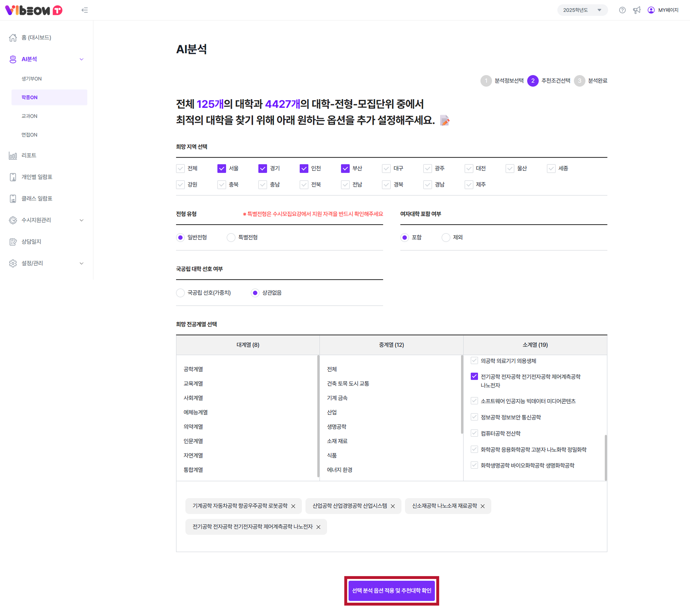This screenshot has height=616, width=690.
Task: Open the 리포트 chart icon
Action: (13, 156)
